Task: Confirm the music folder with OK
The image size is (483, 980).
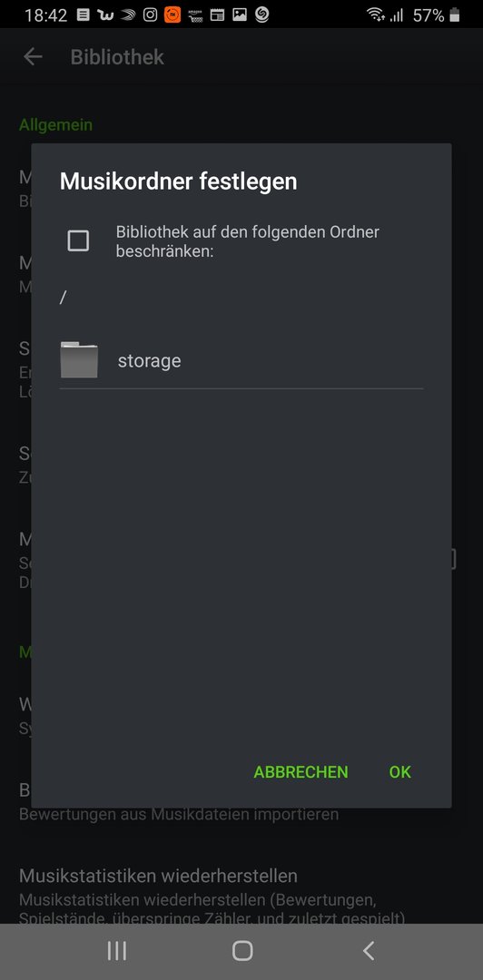Action: click(399, 772)
